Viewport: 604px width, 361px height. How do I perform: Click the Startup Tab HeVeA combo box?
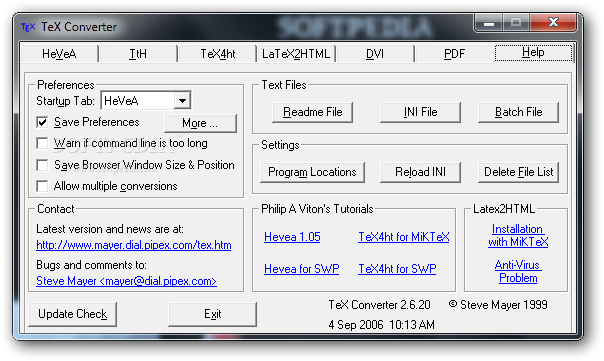coord(146,101)
